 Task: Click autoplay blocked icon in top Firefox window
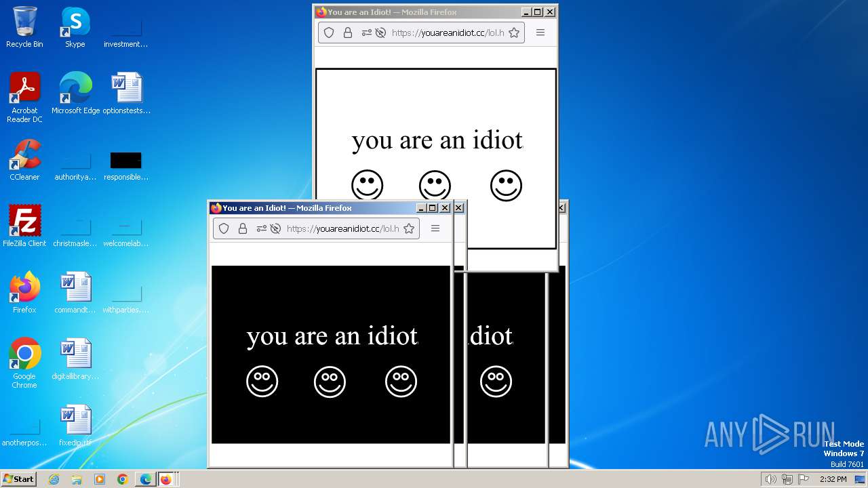(380, 33)
